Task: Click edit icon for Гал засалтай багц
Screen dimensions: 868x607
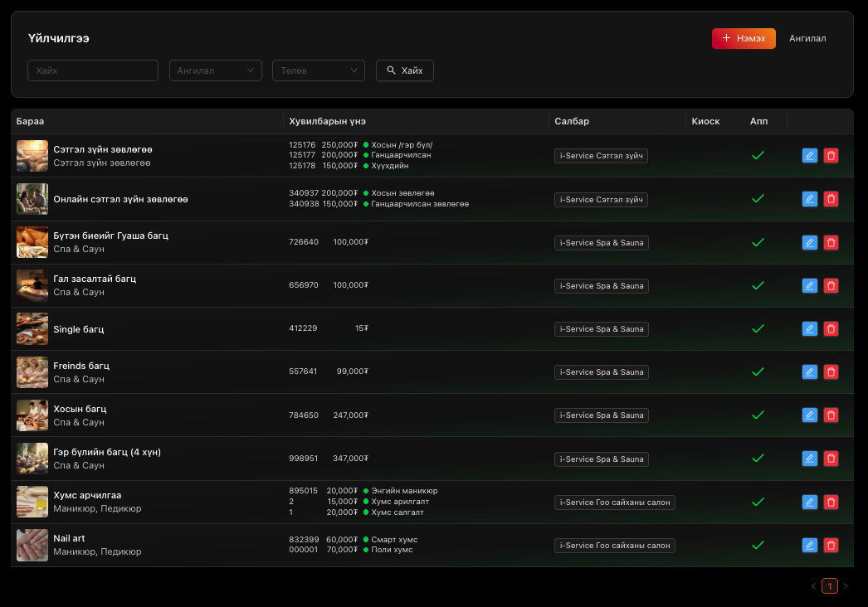Action: [810, 286]
